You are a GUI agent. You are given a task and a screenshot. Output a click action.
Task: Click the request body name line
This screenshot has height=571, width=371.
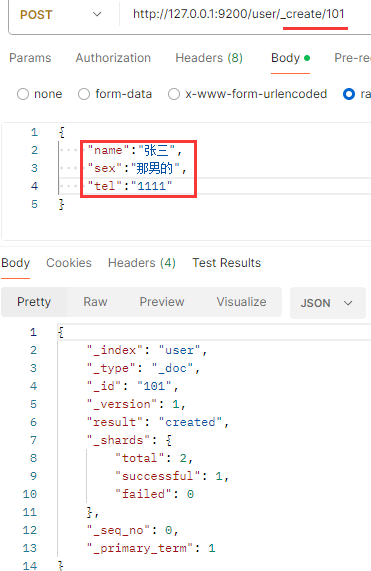pos(135,150)
